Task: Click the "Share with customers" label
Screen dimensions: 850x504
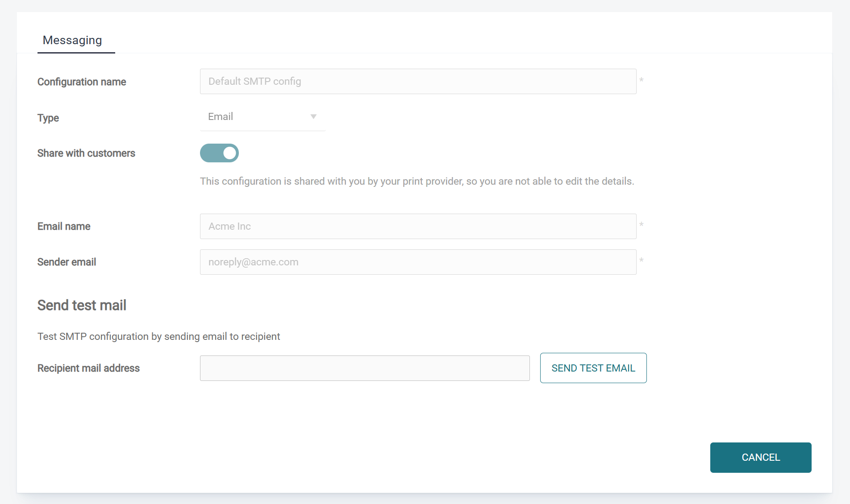Action: (x=86, y=153)
